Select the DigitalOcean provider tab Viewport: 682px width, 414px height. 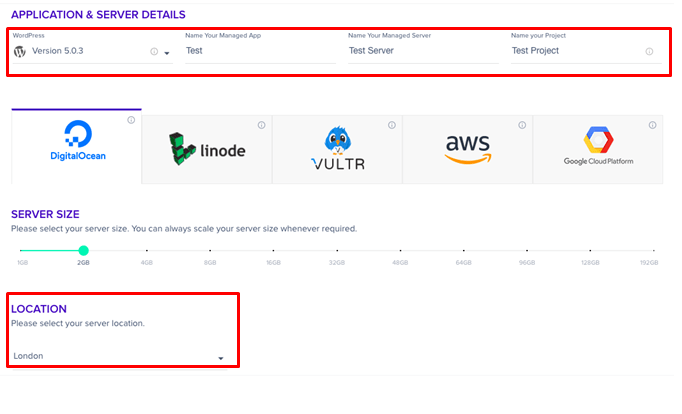pos(77,147)
